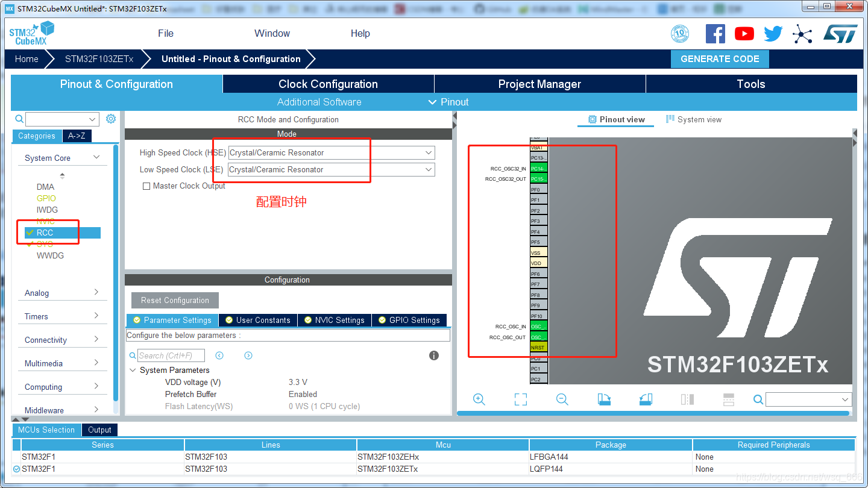The image size is (868, 488).
Task: Open the Twitter social media link
Action: click(x=773, y=33)
